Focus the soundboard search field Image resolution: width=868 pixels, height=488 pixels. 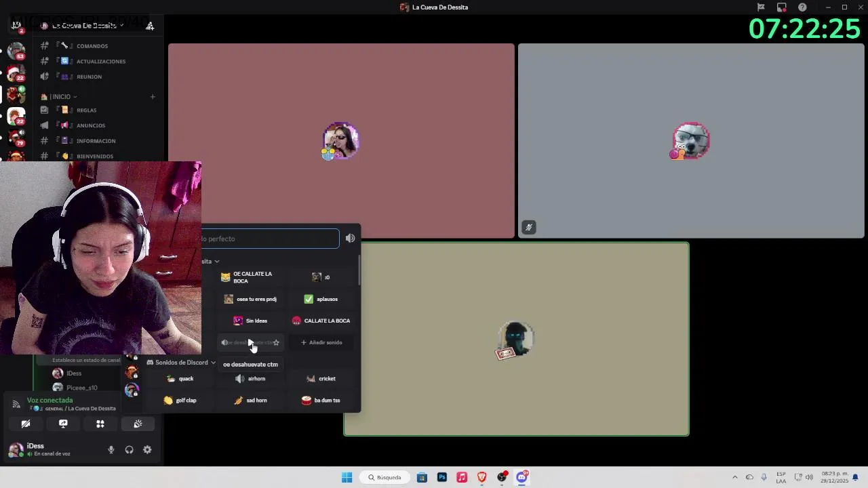tap(270, 239)
